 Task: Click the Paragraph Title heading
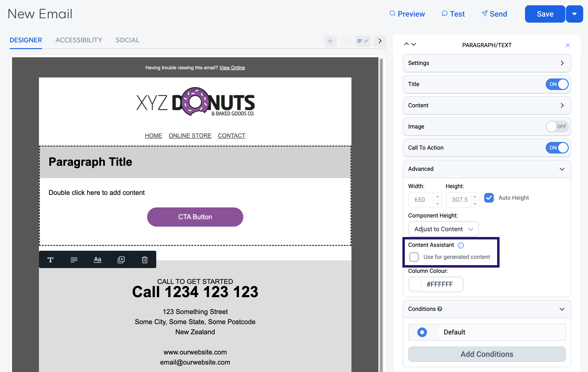90,162
